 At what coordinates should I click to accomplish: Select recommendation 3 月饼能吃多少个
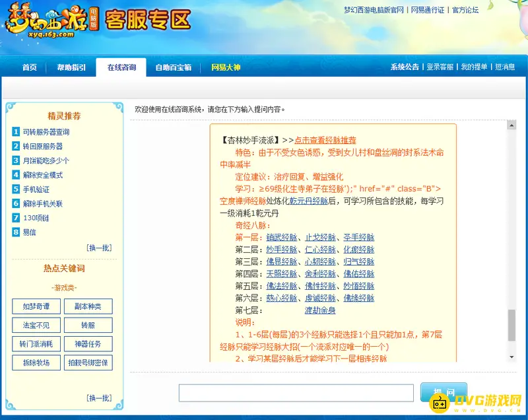point(46,160)
